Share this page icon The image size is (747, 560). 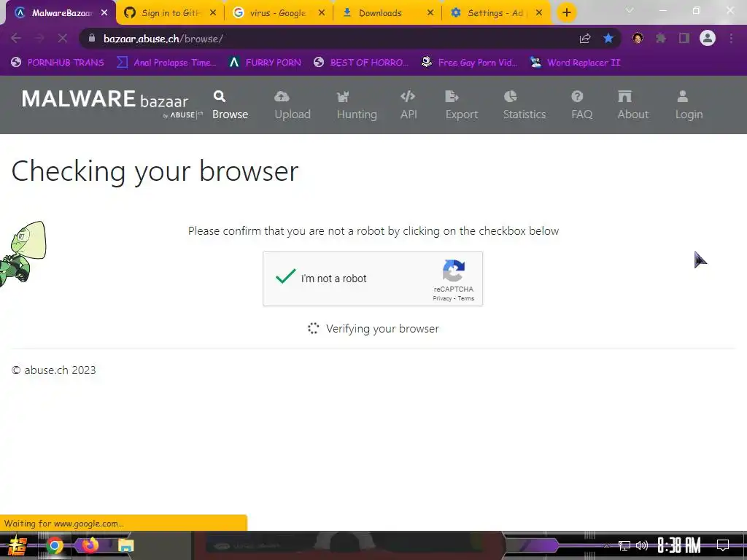point(585,39)
